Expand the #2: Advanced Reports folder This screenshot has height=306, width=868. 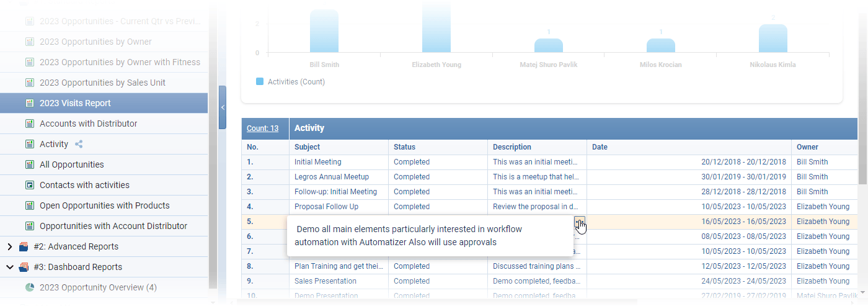tap(9, 246)
